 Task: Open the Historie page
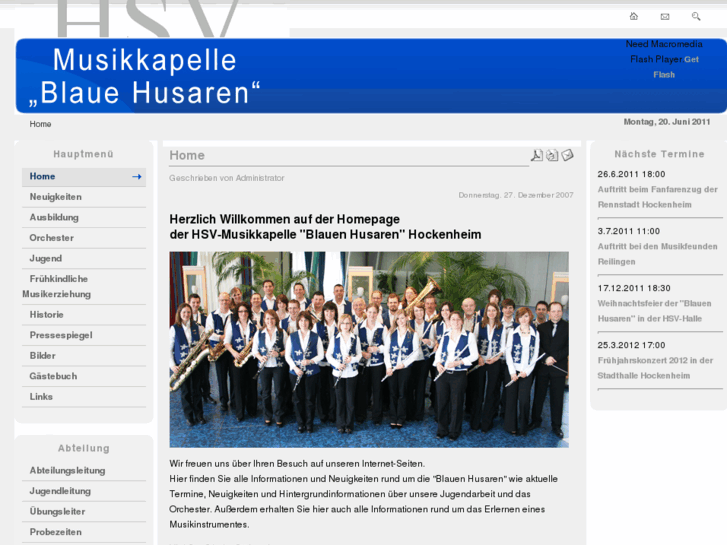[84, 315]
